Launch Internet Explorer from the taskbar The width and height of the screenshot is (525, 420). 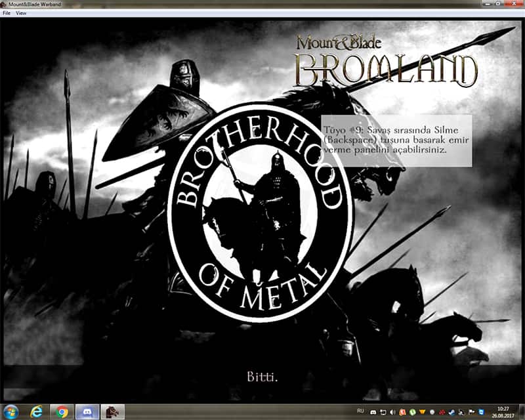(x=38, y=411)
